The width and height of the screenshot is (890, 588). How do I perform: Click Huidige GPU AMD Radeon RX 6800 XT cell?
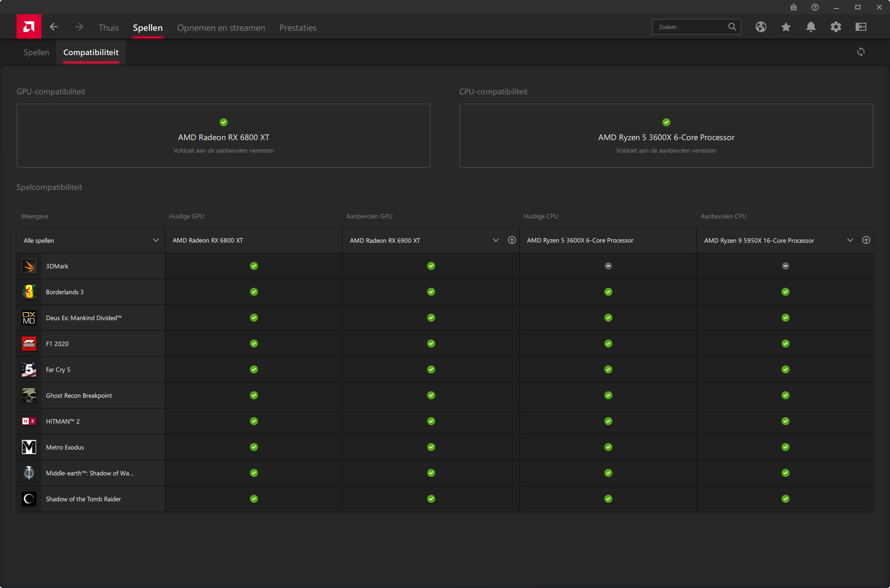point(254,240)
